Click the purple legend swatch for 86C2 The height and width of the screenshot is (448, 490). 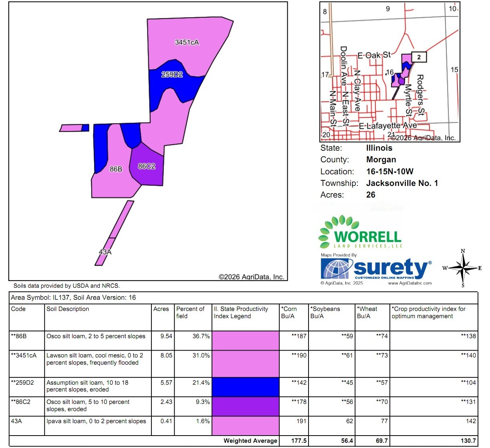click(x=246, y=406)
